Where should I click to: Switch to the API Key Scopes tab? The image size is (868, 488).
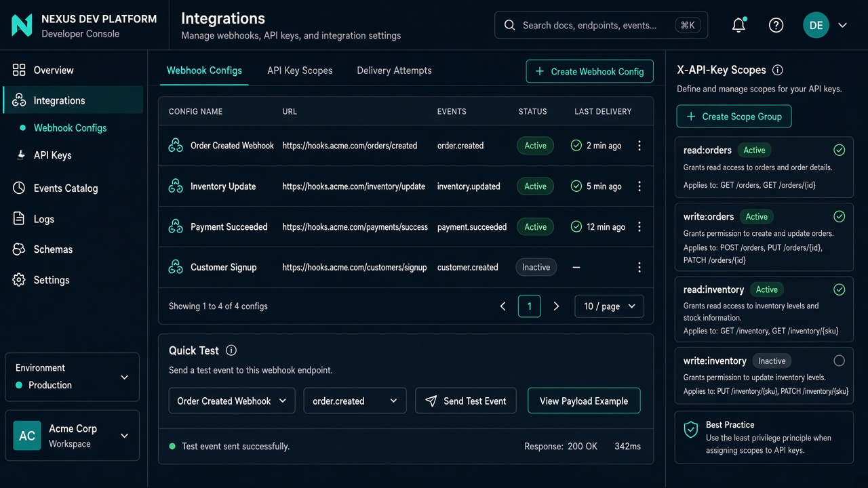click(300, 70)
